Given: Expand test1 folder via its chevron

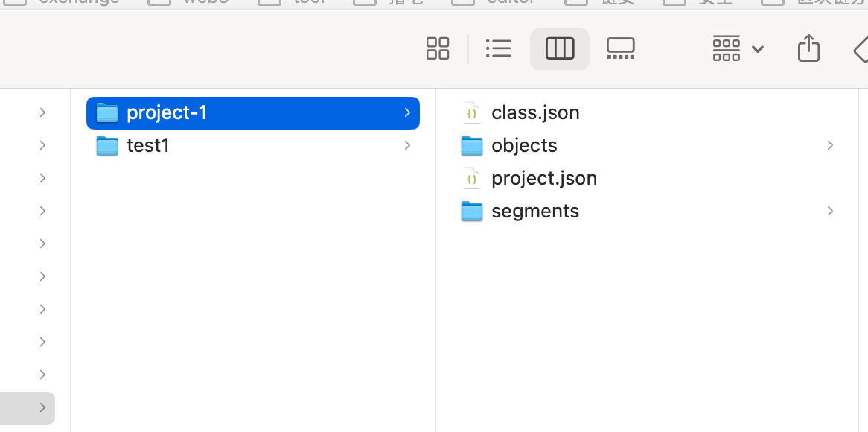Looking at the screenshot, I should [x=407, y=145].
